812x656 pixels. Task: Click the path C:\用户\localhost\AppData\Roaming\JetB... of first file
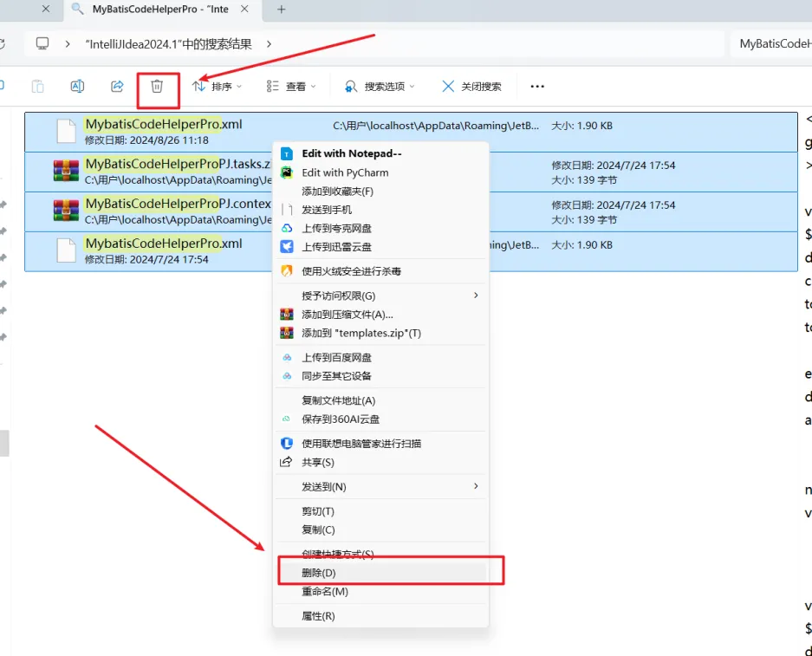[436, 126]
